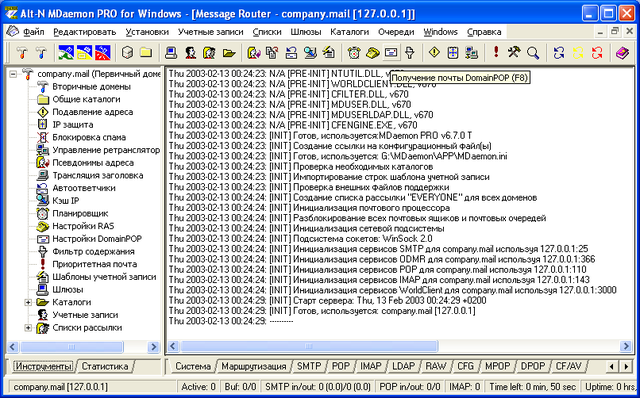Expand the Списки рассылки tree node
The image size is (640, 398).
(x=28, y=327)
